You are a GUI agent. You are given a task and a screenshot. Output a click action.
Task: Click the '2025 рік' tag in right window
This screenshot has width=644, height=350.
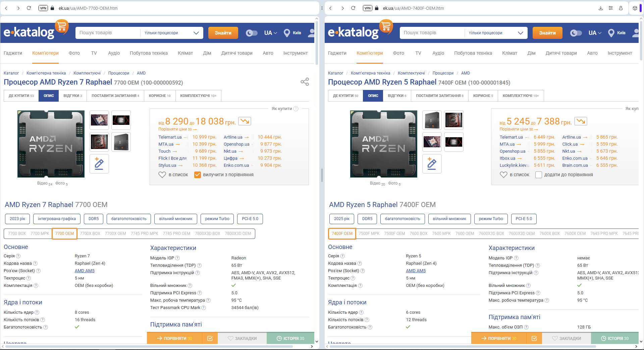342,219
